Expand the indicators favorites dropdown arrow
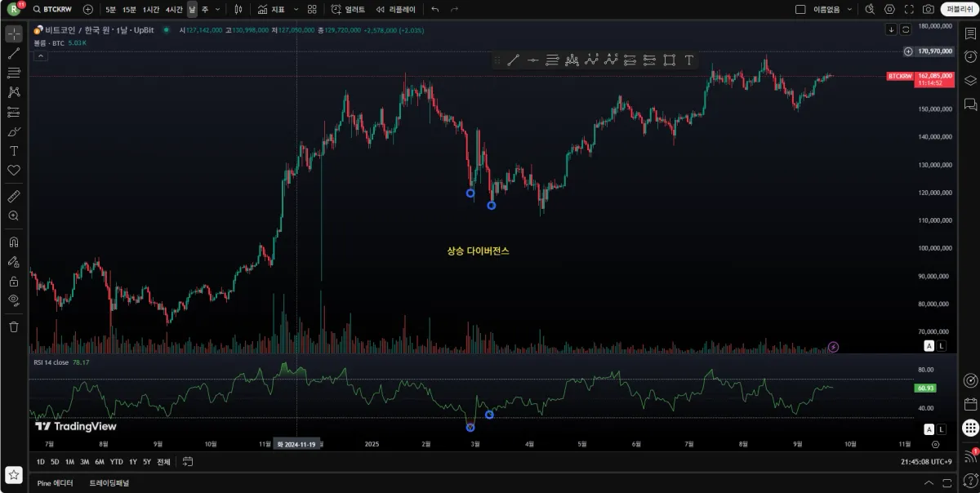 pyautogui.click(x=296, y=9)
